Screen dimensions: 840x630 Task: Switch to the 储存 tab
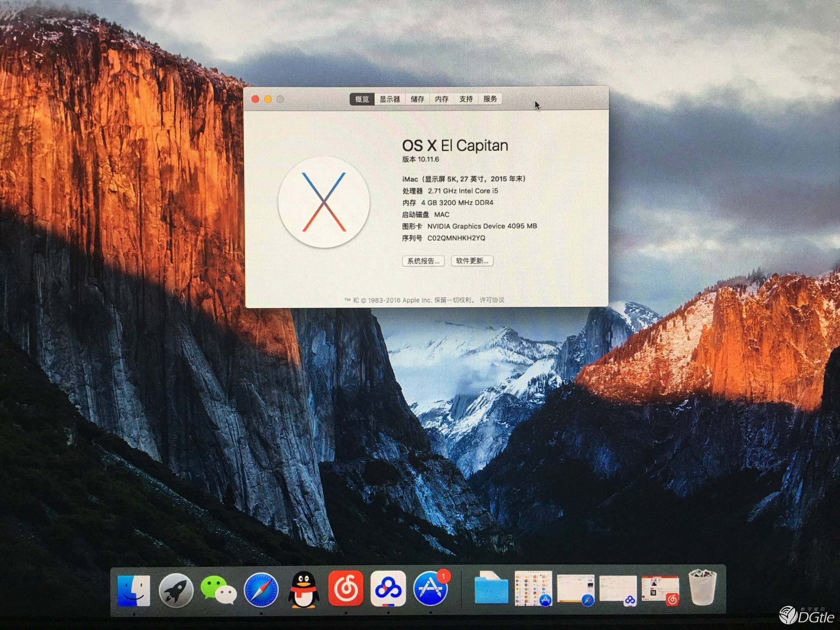coord(417,99)
